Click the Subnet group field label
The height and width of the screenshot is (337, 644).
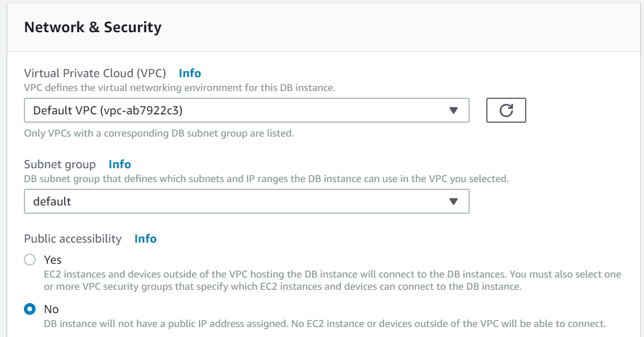(x=60, y=164)
